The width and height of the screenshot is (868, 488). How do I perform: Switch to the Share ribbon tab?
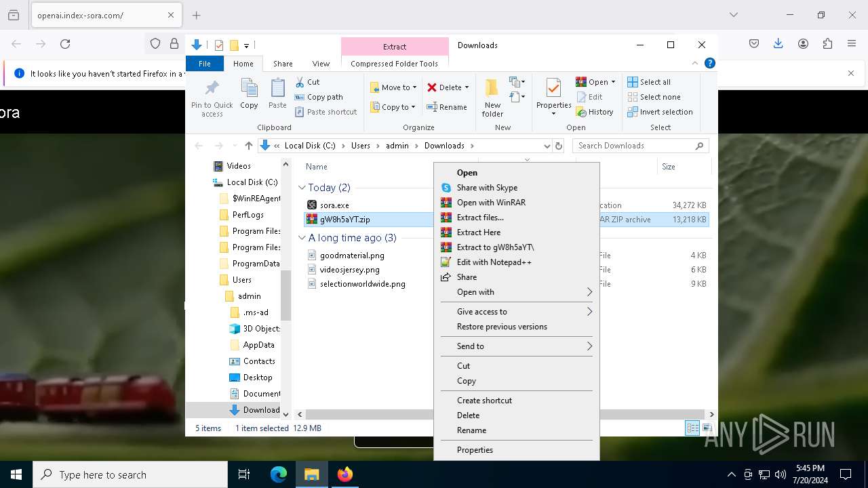tap(283, 64)
